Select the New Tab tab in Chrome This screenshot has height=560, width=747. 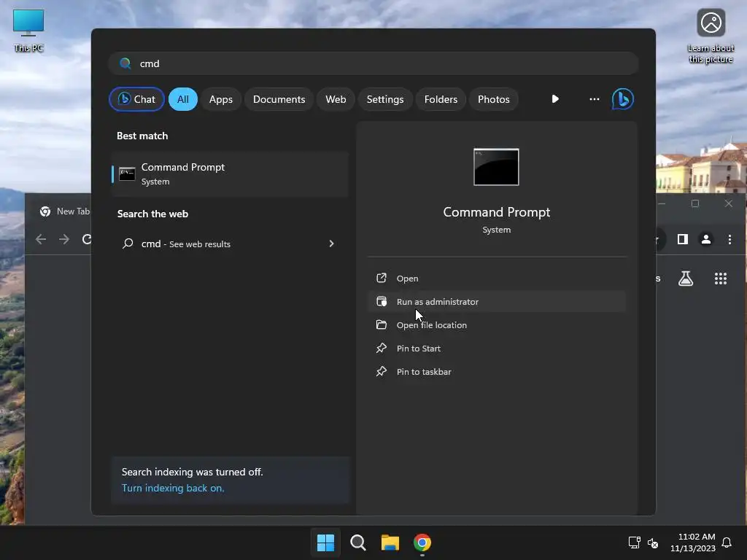point(65,211)
